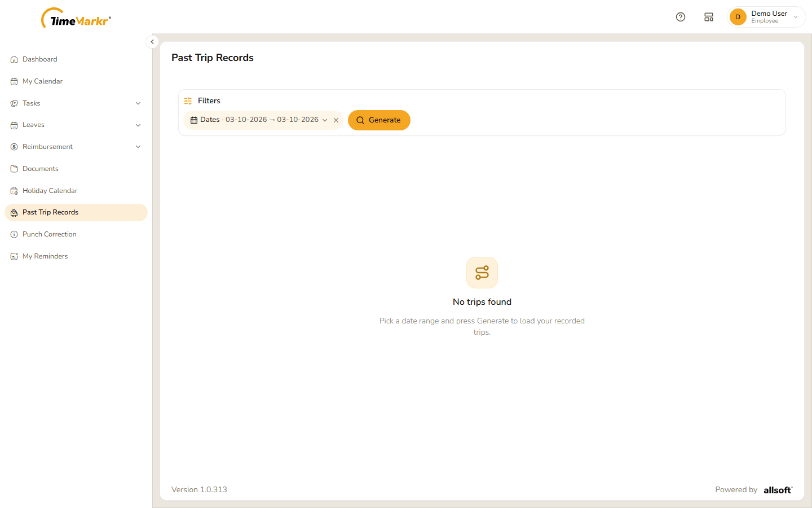Viewport: 812px width, 508px height.
Task: Click the Generate button
Action: (x=379, y=120)
